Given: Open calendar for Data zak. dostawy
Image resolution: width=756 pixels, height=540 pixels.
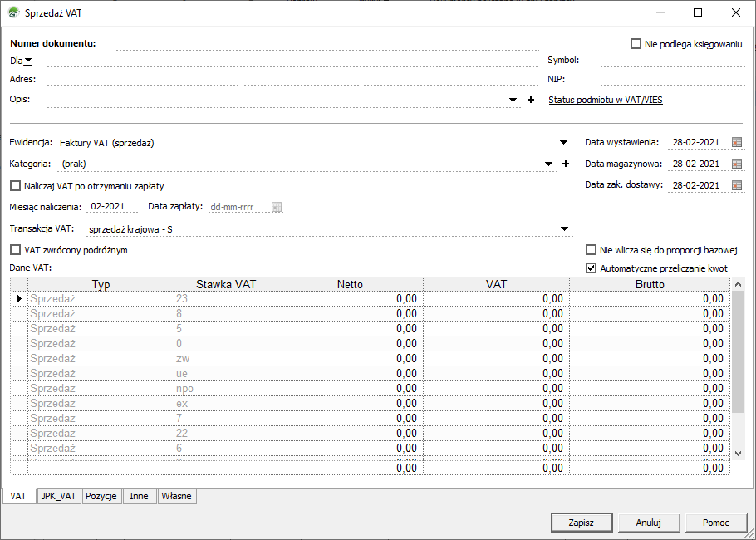Looking at the screenshot, I should coord(736,185).
